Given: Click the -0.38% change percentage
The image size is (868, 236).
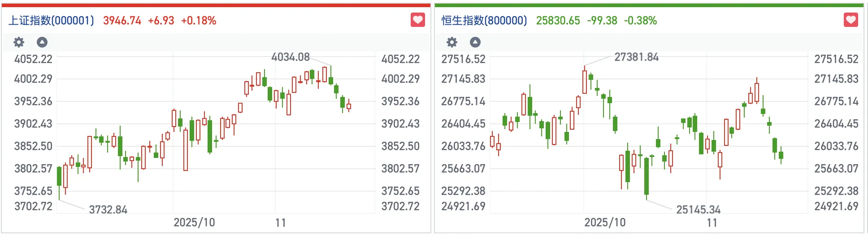Looking at the screenshot, I should pyautogui.click(x=640, y=21).
